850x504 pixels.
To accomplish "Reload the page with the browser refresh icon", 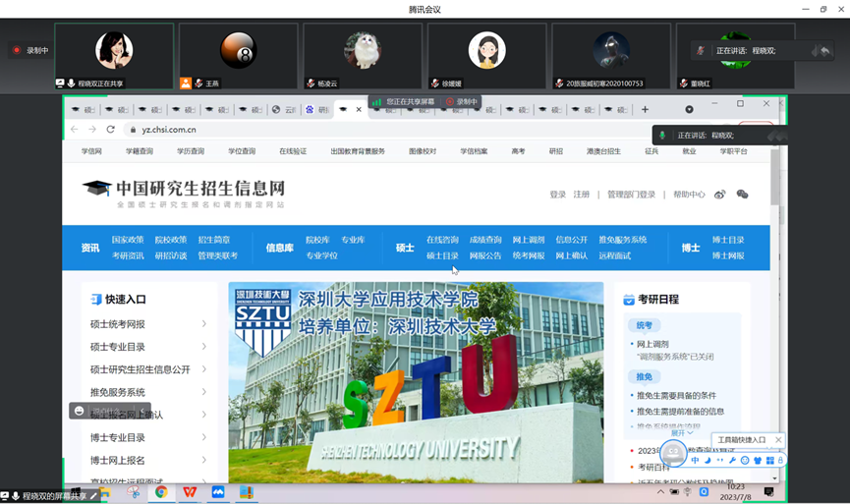I will [x=110, y=129].
